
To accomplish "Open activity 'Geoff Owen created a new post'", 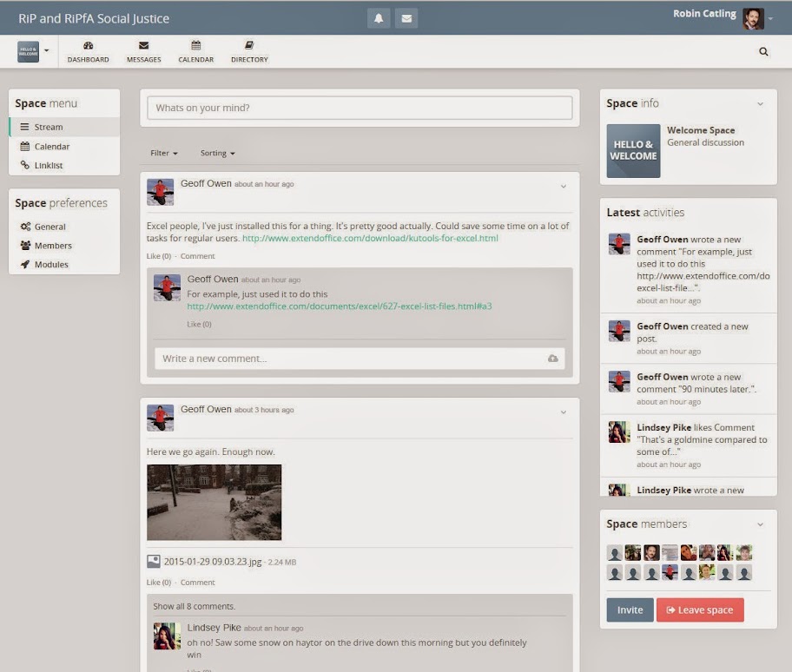I will pyautogui.click(x=689, y=339).
